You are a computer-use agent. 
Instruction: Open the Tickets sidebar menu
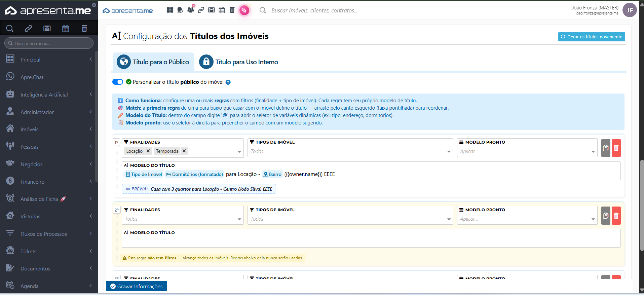pos(49,251)
